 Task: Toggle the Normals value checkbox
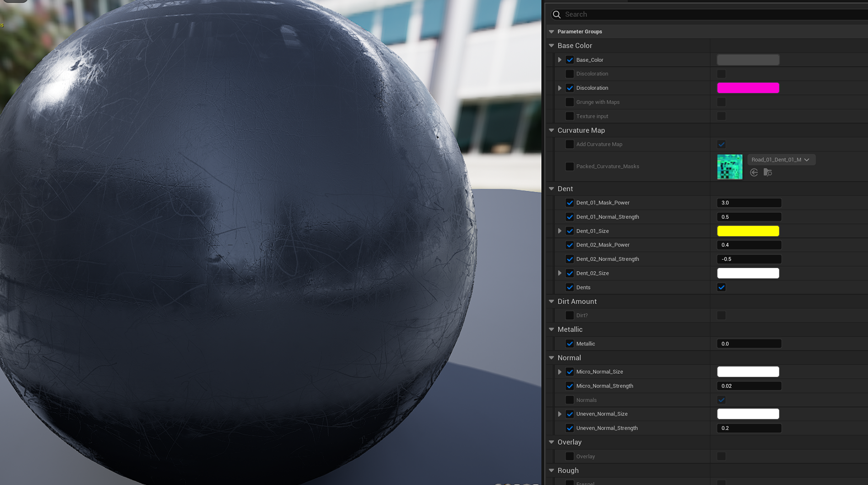coord(721,400)
